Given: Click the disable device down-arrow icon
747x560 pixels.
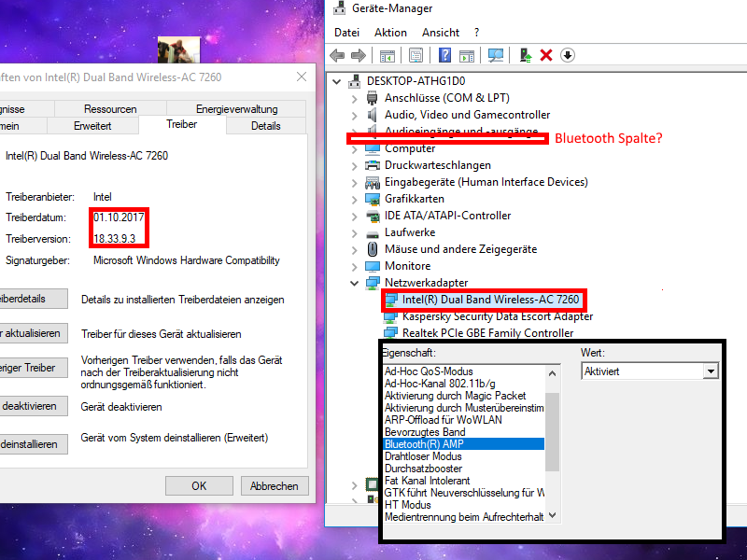Looking at the screenshot, I should pyautogui.click(x=566, y=56).
